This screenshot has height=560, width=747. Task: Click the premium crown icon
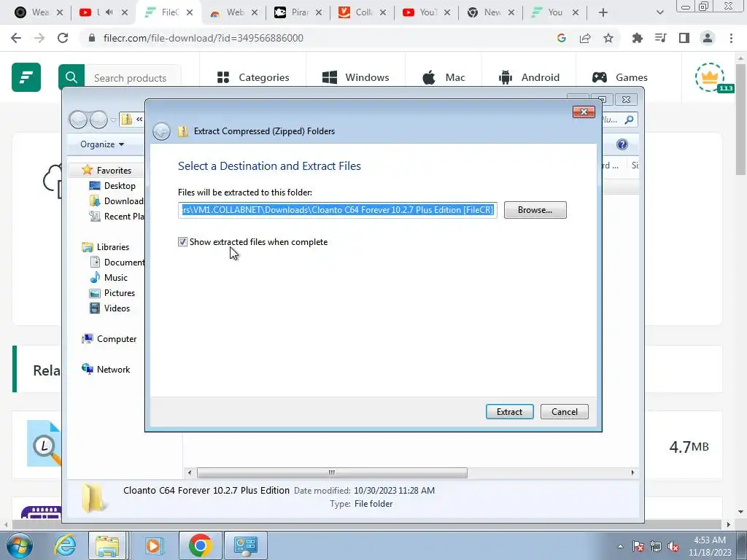[710, 77]
